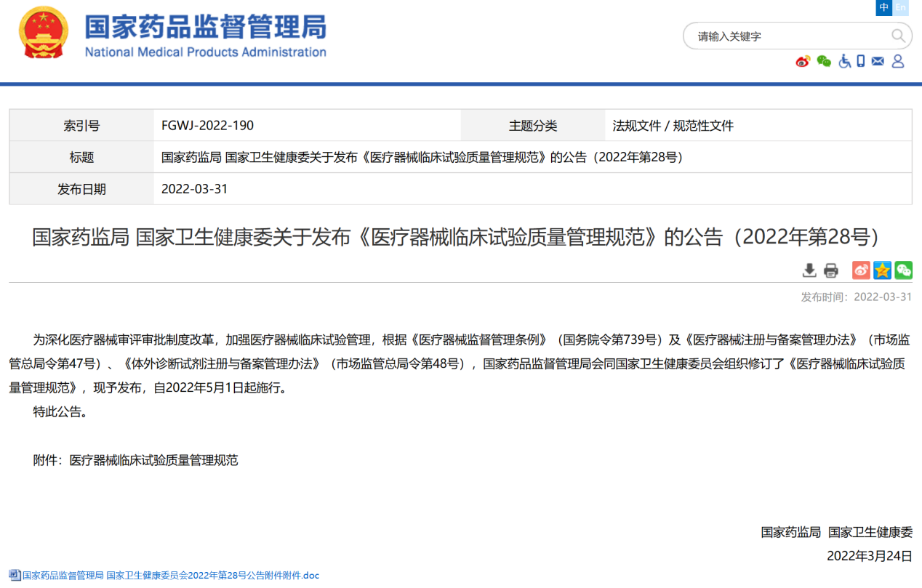Screen dimensions: 922x588
Task: Share the article to Weibo
Action: coord(861,270)
